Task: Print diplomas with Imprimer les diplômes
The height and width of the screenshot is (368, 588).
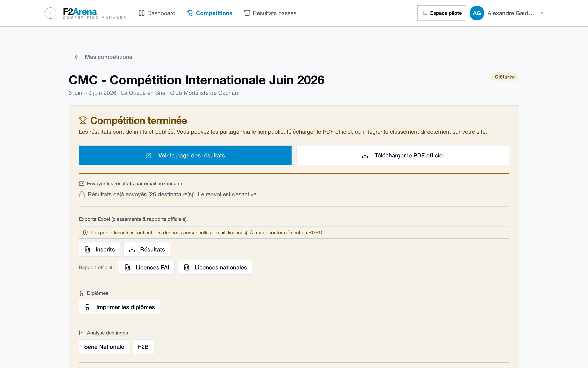Action: click(119, 307)
